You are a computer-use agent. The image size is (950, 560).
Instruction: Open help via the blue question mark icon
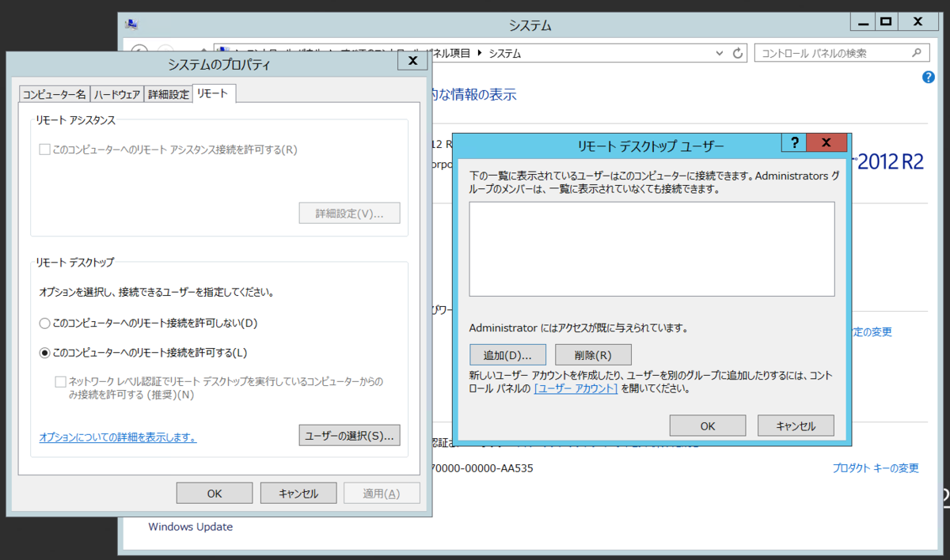click(928, 77)
